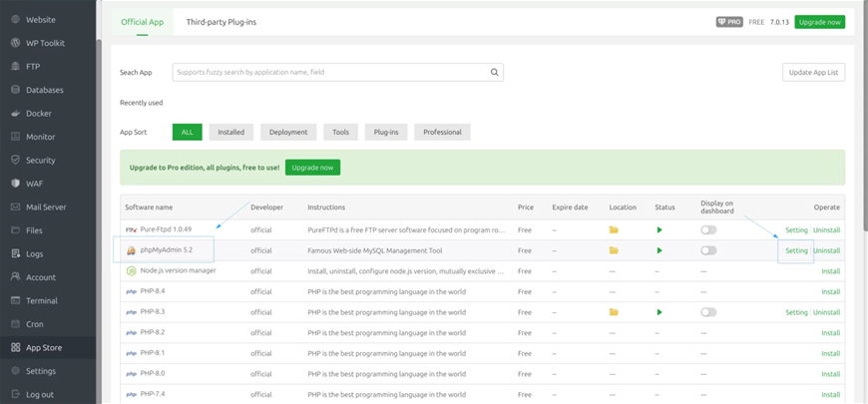This screenshot has width=868, height=404.
Task: Install Node.js version manager
Action: (x=831, y=271)
